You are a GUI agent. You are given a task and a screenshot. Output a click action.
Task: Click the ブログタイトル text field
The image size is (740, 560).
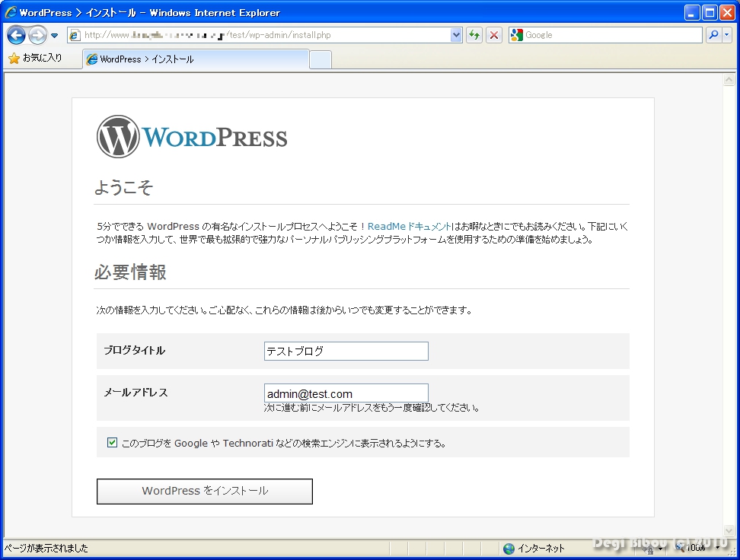click(x=346, y=351)
